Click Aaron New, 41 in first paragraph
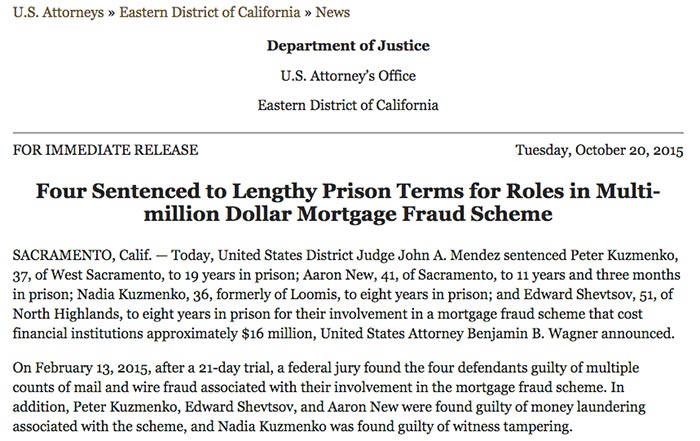Screen dimensions: 700x441 [345, 275]
